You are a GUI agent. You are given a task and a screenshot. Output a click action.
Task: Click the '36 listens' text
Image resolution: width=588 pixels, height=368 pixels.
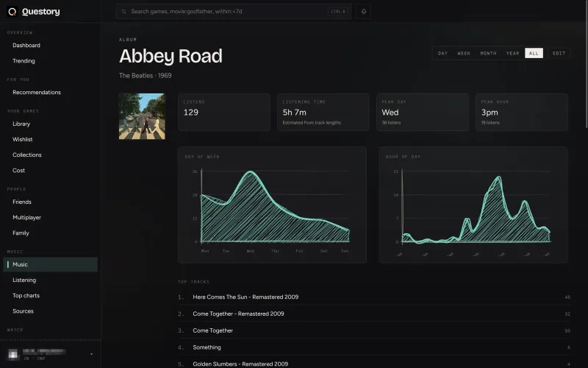point(391,123)
